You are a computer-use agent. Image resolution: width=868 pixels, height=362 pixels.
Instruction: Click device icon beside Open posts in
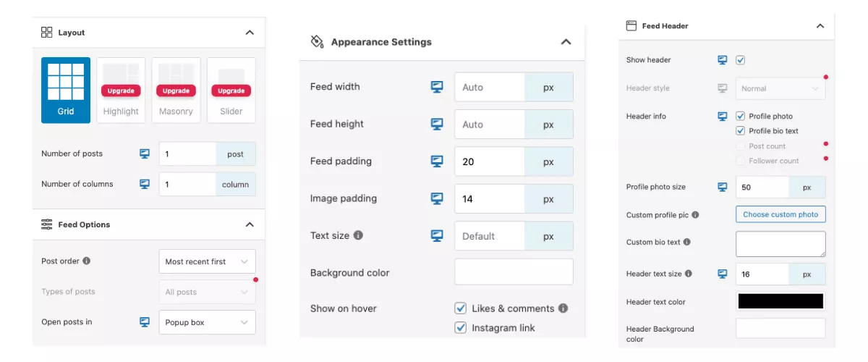pos(145,322)
